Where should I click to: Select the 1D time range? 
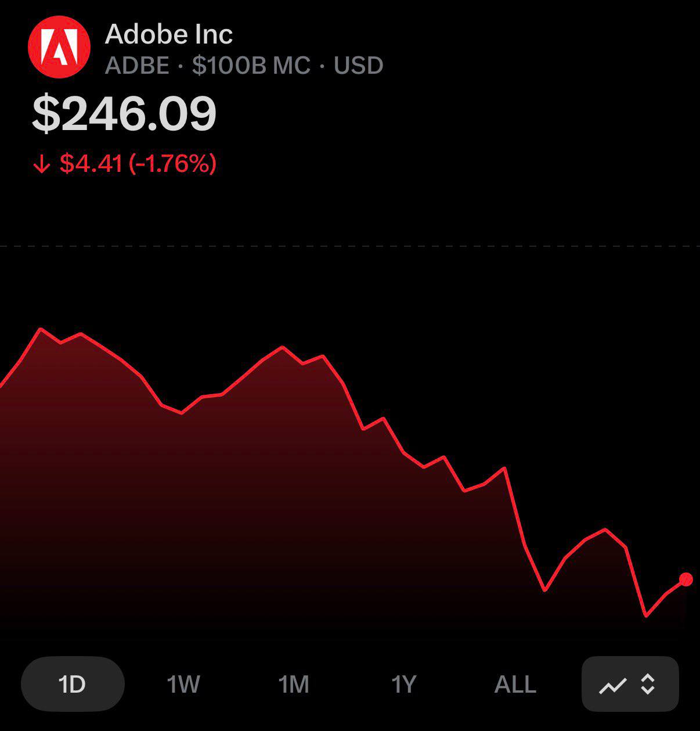point(73,685)
